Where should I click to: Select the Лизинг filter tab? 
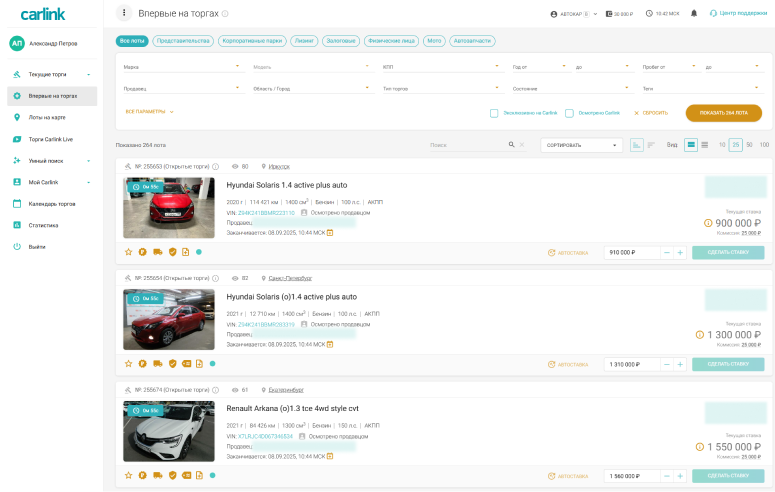pyautogui.click(x=303, y=41)
